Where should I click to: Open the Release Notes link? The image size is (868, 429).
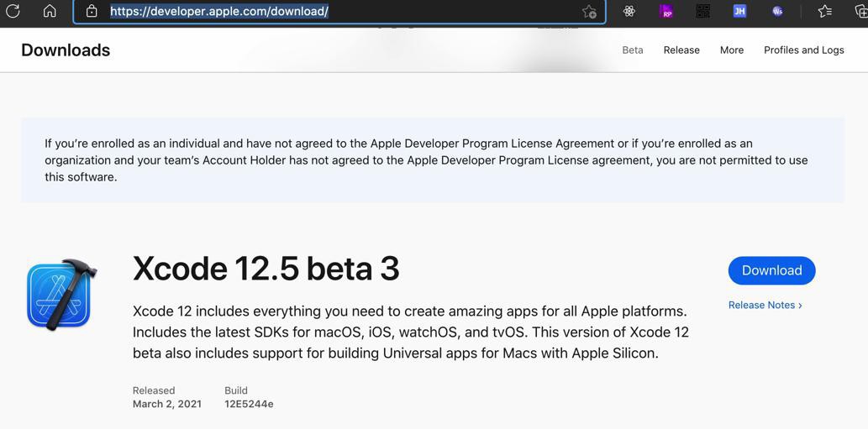coord(765,305)
